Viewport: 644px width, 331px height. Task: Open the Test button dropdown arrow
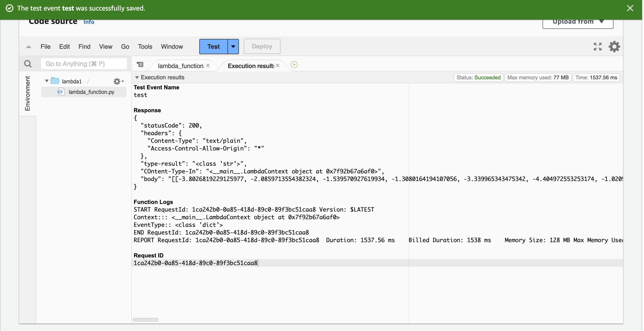(x=233, y=47)
